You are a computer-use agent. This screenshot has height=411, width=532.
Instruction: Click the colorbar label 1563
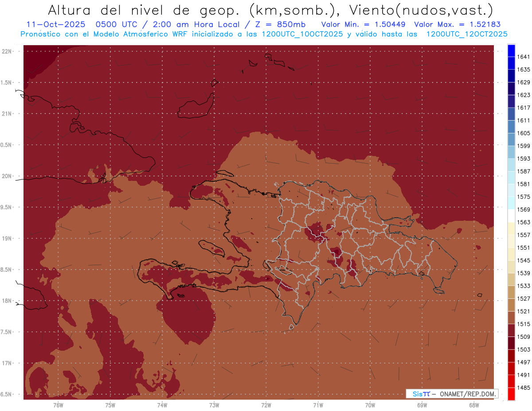coord(524,222)
